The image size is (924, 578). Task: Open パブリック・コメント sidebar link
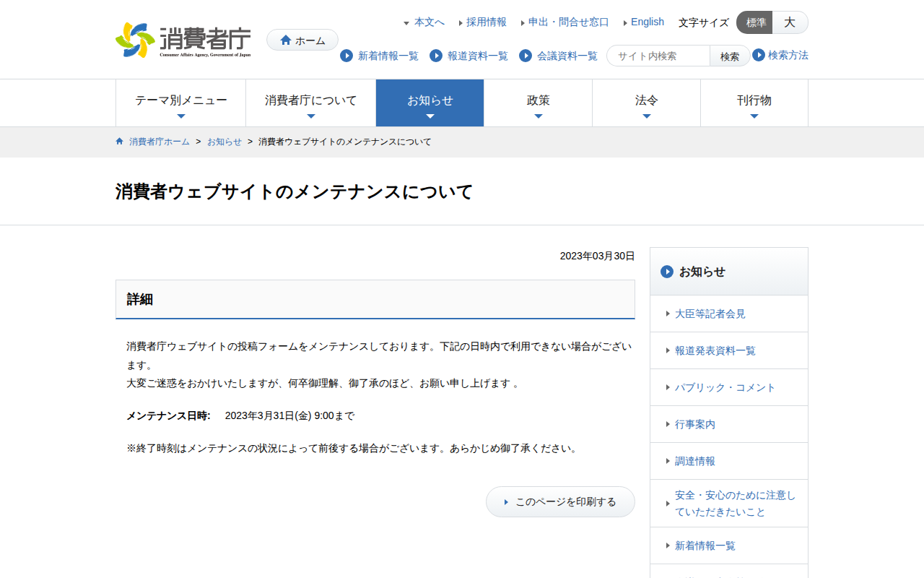click(x=725, y=387)
